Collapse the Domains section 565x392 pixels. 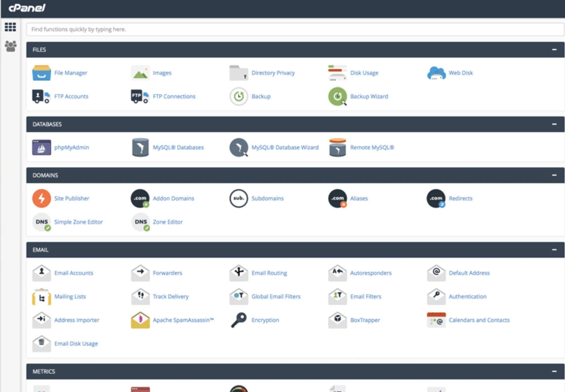pyautogui.click(x=554, y=175)
